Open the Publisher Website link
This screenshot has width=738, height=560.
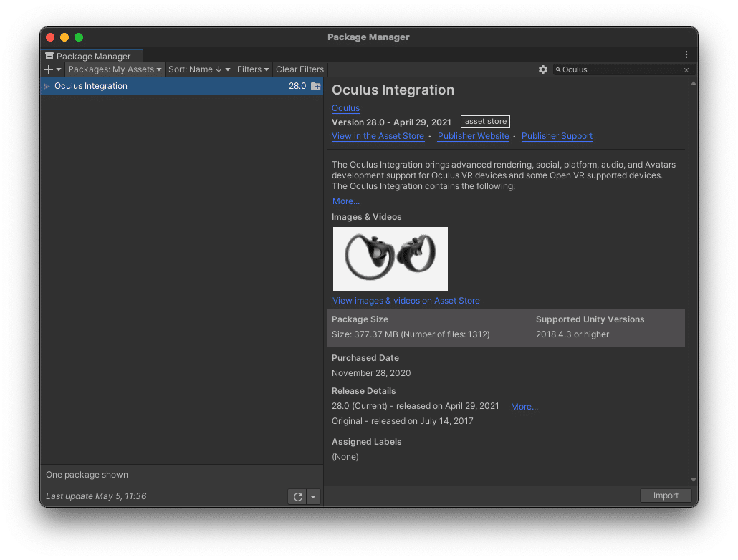point(473,136)
